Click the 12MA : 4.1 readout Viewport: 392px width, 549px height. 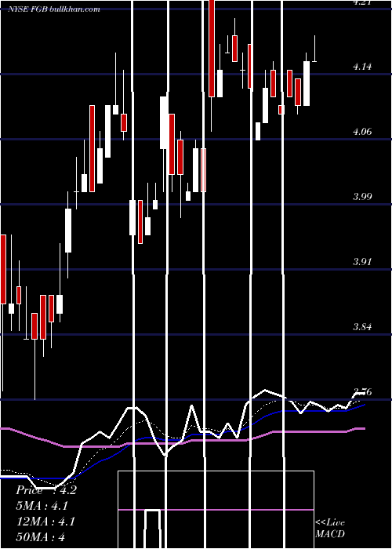pyautogui.click(x=45, y=522)
